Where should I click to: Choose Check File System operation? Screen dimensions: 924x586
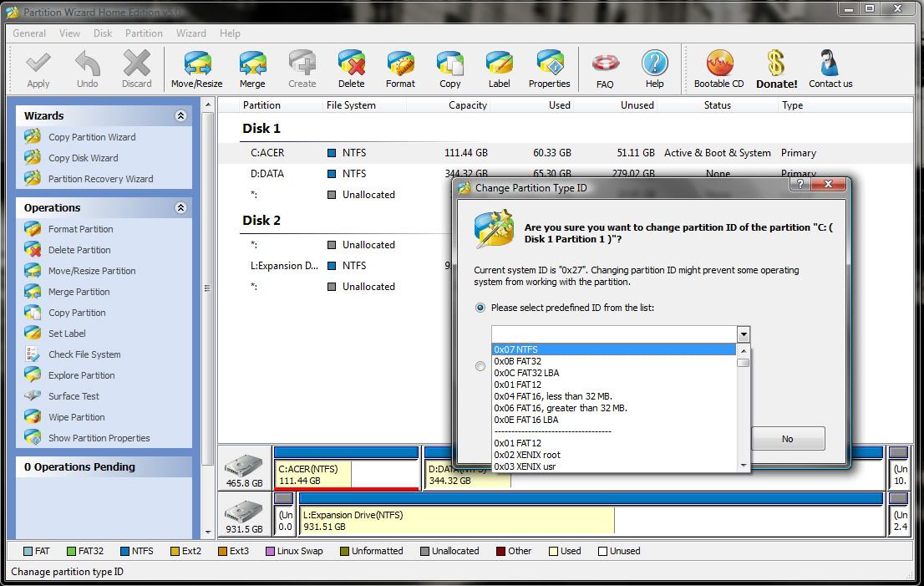[x=84, y=354]
